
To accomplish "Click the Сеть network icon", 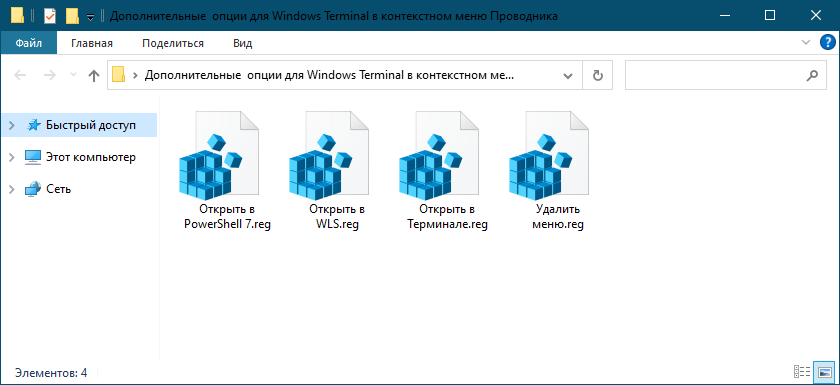I will 33,189.
